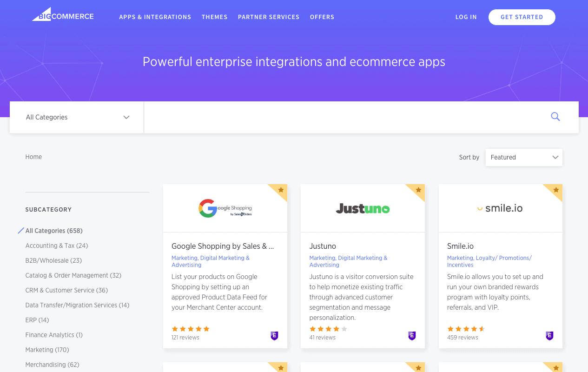Click featured star badge on Smile.io card

pyautogui.click(x=556, y=190)
